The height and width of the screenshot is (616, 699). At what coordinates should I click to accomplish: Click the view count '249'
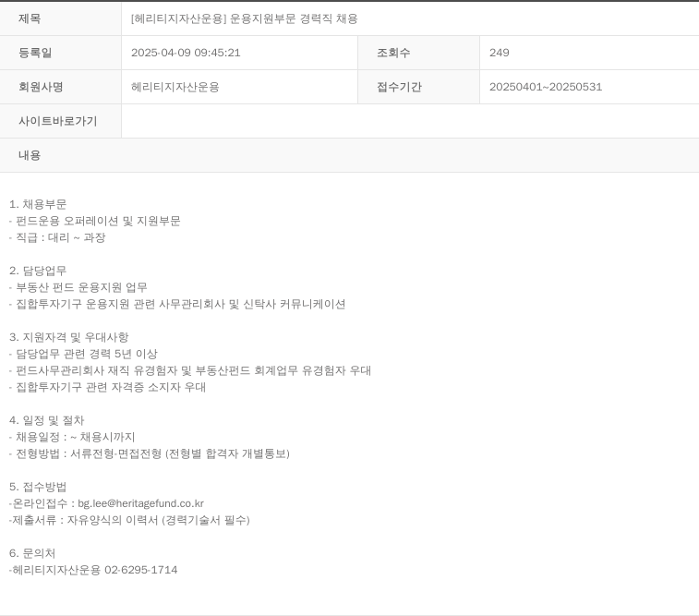coord(500,53)
